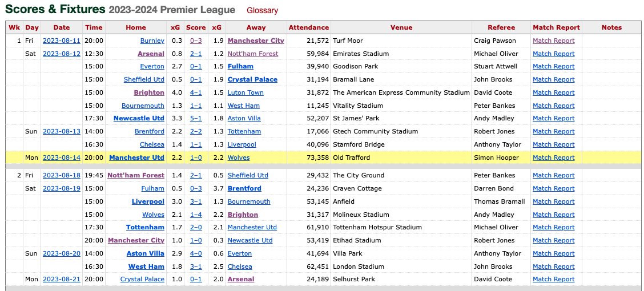Open Manchester Utd away link at Tottenham
The image size is (644, 291).
point(252,228)
